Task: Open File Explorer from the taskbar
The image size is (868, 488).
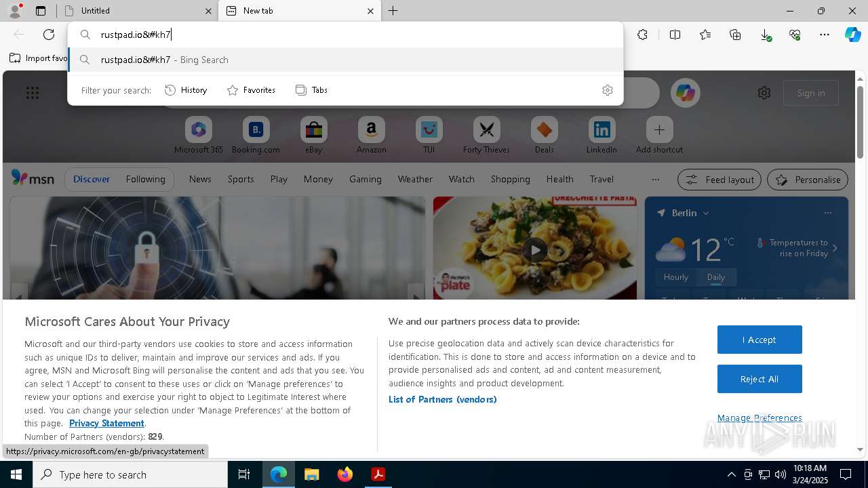Action: point(312,474)
